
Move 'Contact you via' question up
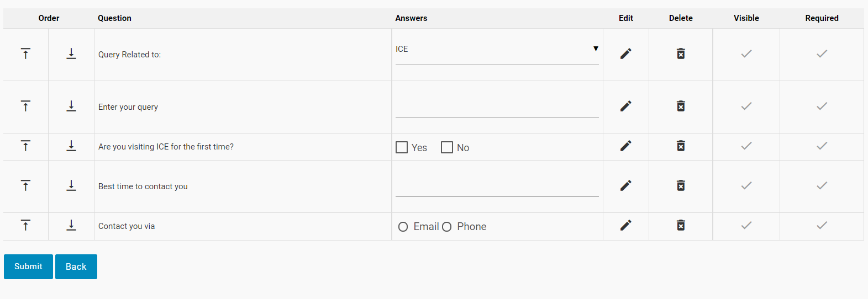coord(25,225)
